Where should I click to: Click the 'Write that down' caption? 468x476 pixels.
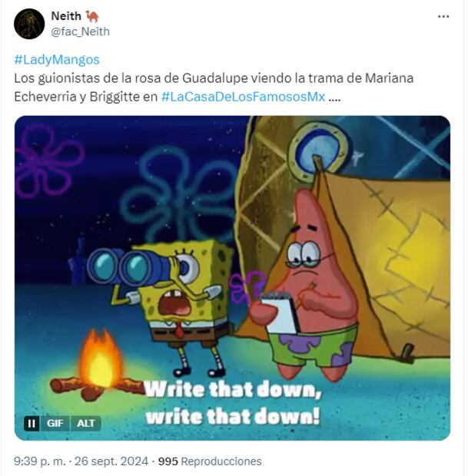[233, 403]
